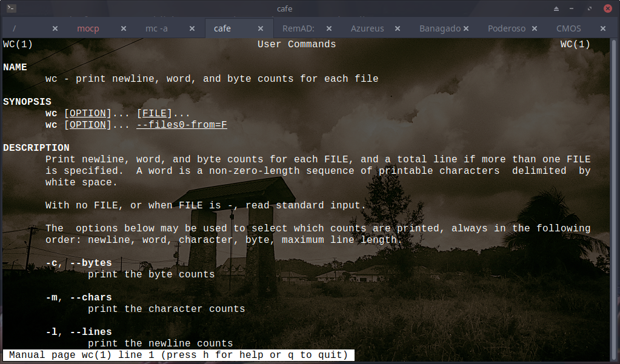Image resolution: width=620 pixels, height=364 pixels.
Task: Select the first tab labeled /
Action: (14, 28)
